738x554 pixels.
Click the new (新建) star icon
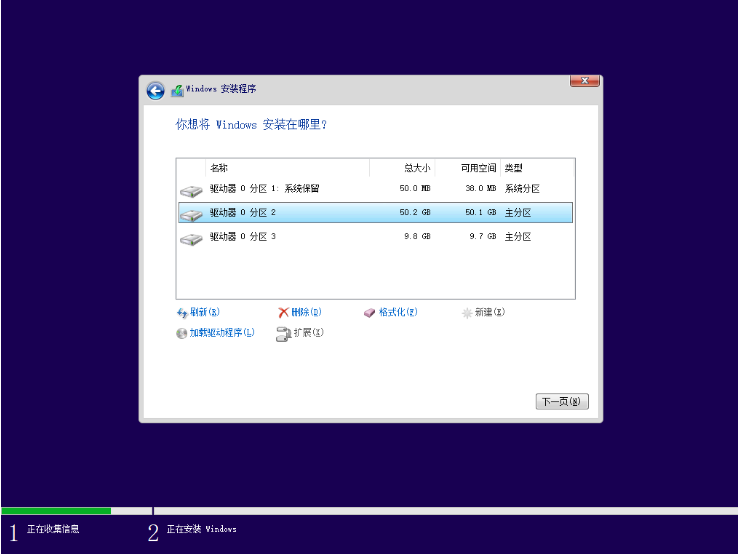[466, 313]
